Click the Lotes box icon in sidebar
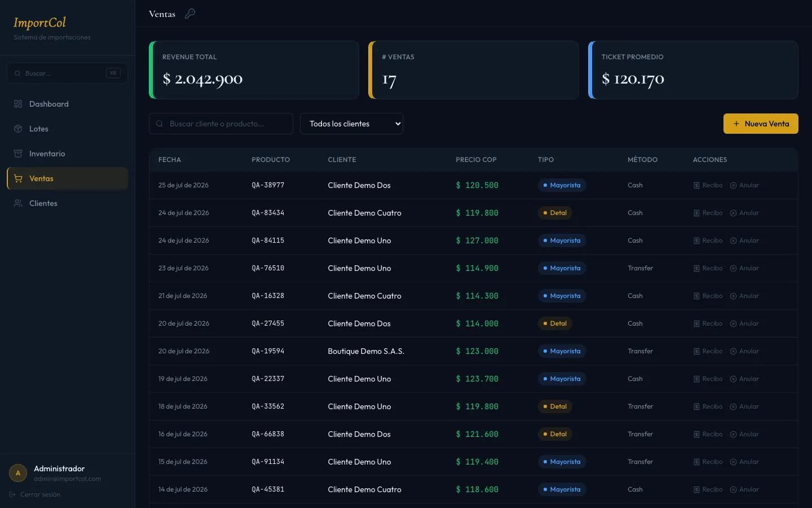 point(18,129)
